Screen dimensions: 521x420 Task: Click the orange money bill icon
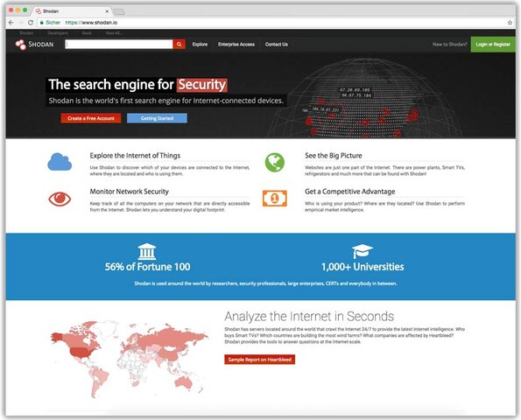click(274, 199)
